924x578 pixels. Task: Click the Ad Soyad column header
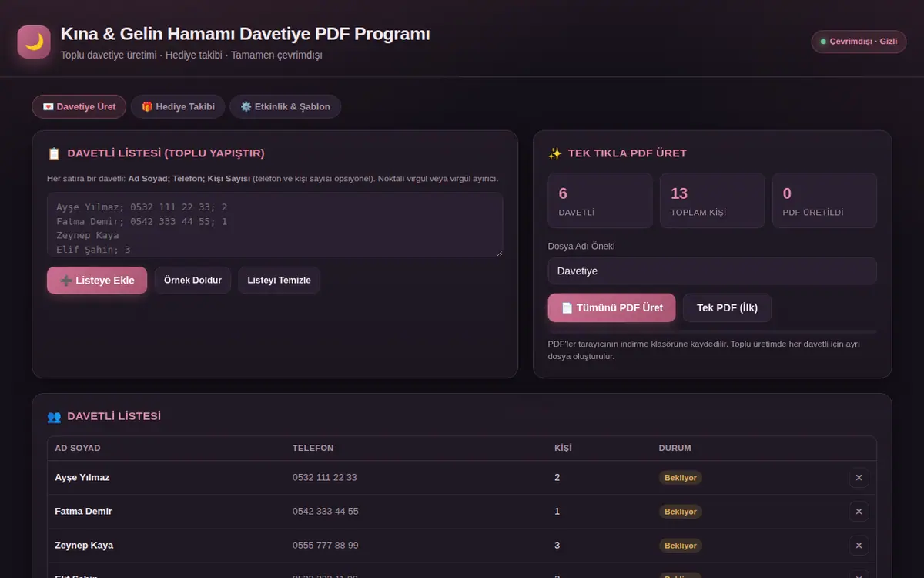[78, 449]
